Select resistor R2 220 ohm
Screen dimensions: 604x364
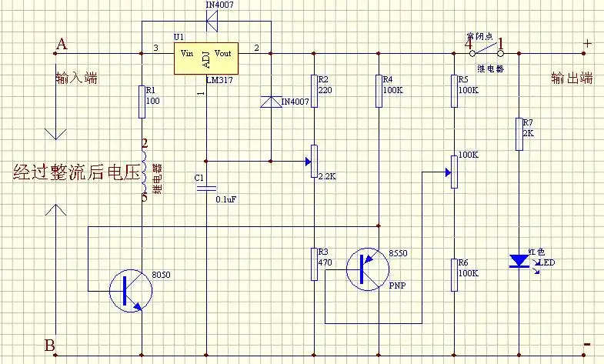pyautogui.click(x=314, y=91)
